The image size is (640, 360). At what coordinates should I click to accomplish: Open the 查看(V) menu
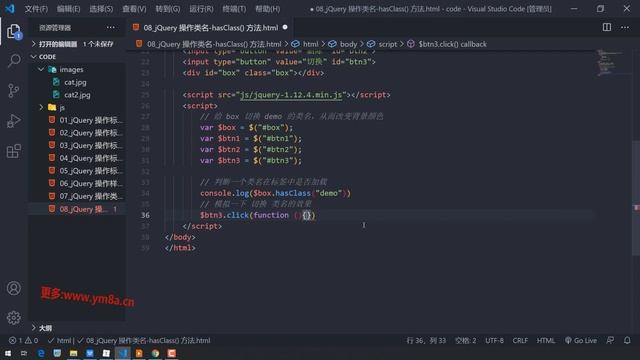pyautogui.click(x=134, y=9)
